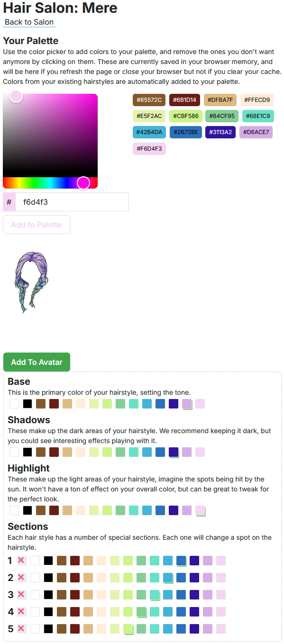Clear the color for section 3
284x644 pixels.
click(x=21, y=595)
